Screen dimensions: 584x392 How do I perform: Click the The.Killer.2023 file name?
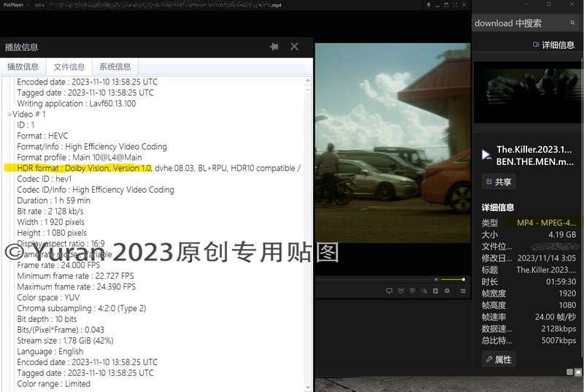535,155
